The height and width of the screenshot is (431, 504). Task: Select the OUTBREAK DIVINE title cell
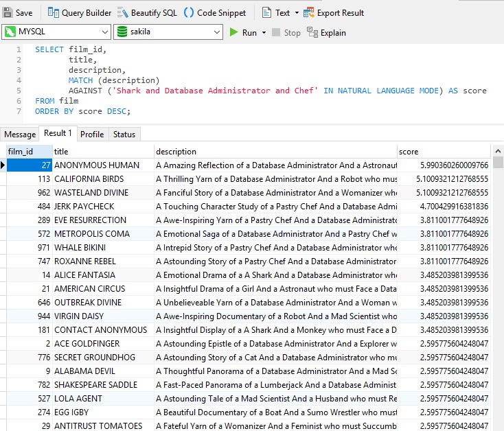[103, 303]
